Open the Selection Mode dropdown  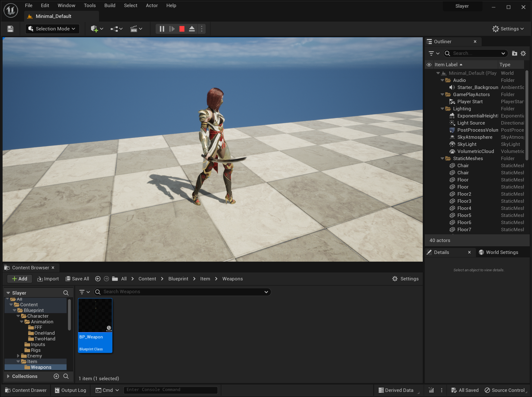point(52,29)
